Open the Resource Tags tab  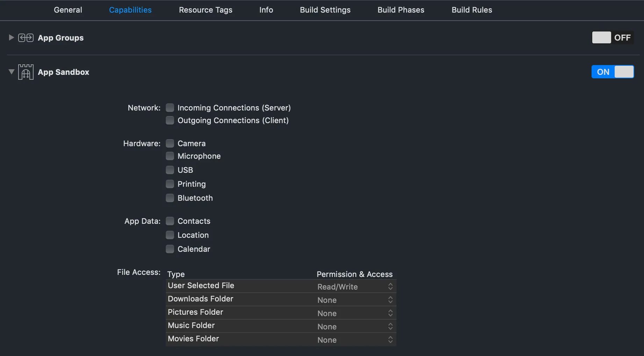pos(206,10)
